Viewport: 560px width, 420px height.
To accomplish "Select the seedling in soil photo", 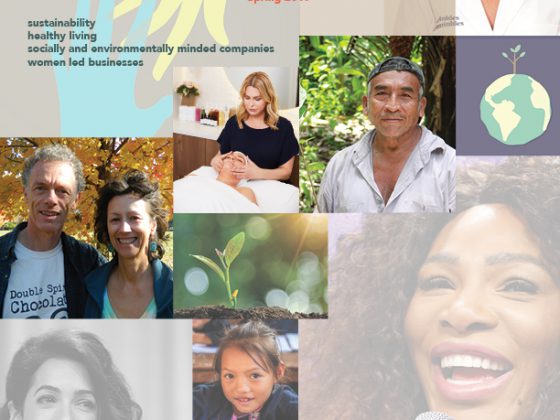I will point(250,266).
